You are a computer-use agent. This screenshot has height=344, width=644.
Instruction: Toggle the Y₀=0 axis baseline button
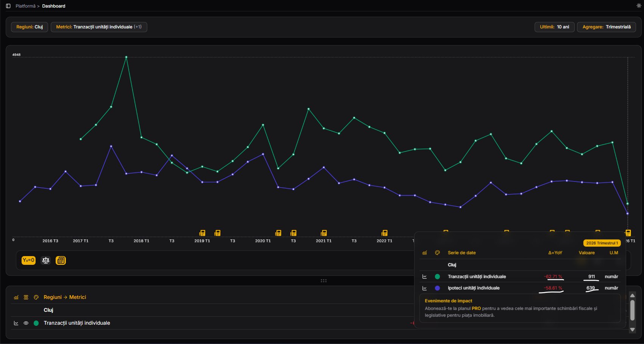click(x=28, y=260)
